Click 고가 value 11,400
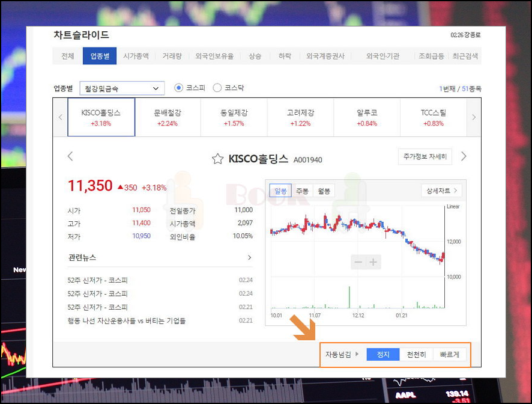The image size is (532, 404). point(141,223)
